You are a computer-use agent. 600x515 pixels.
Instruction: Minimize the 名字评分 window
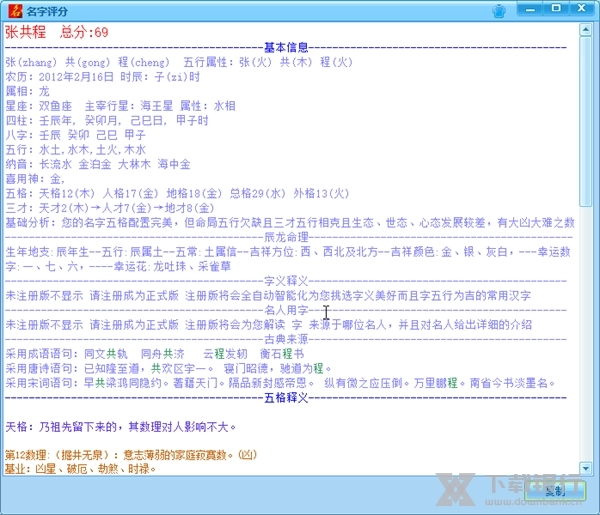pos(530,9)
